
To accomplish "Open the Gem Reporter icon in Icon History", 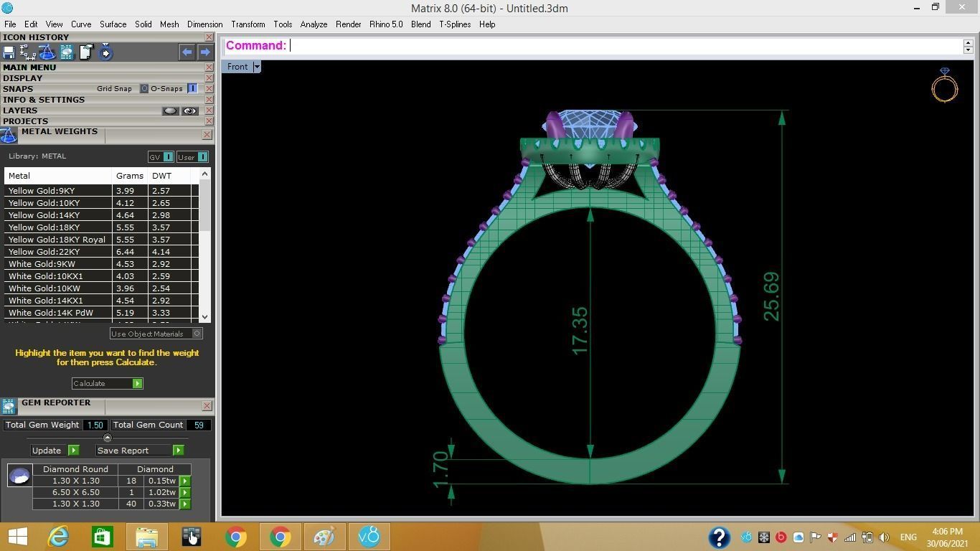I will click(67, 52).
